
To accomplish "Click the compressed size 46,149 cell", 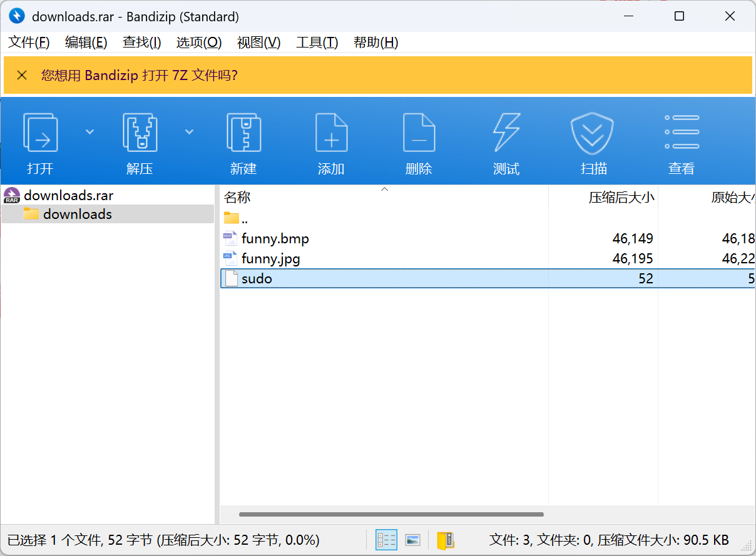I will 633,238.
